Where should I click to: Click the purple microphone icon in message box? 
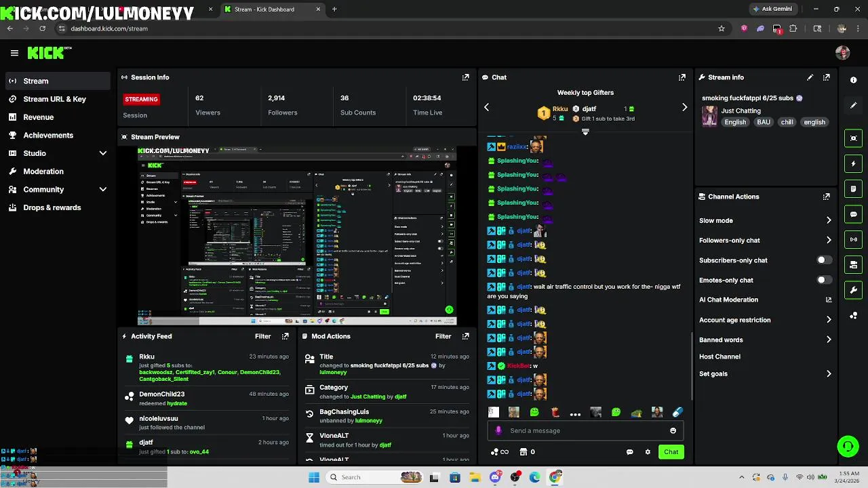click(499, 430)
